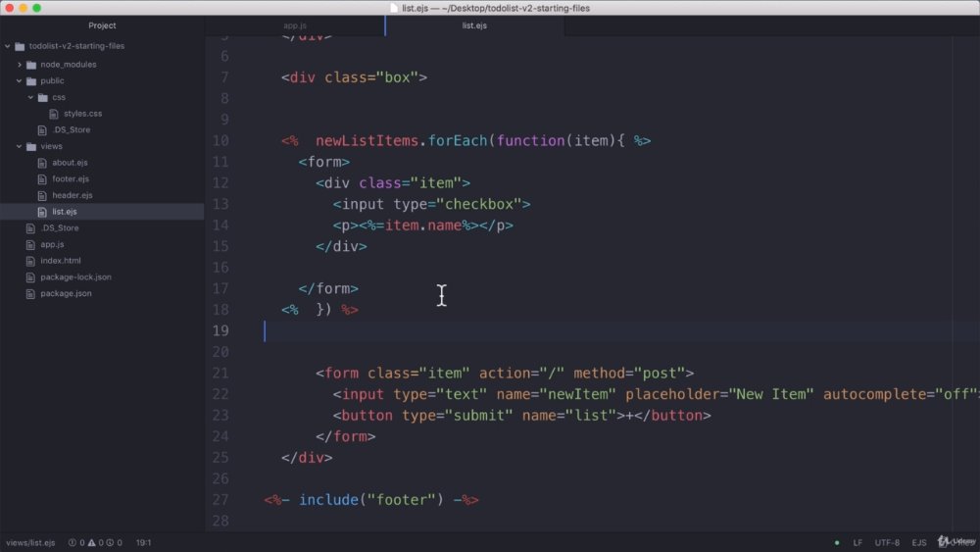Select the public folder icon
This screenshot has height=552, width=980.
[x=31, y=80]
